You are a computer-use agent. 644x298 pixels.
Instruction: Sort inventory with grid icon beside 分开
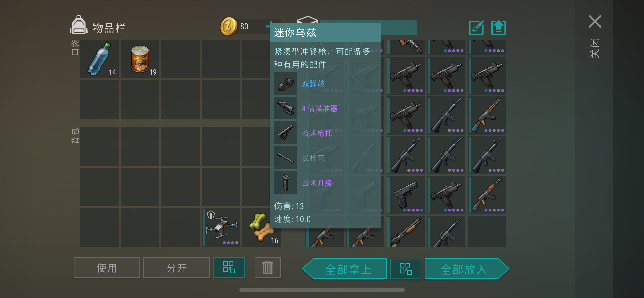[229, 267]
